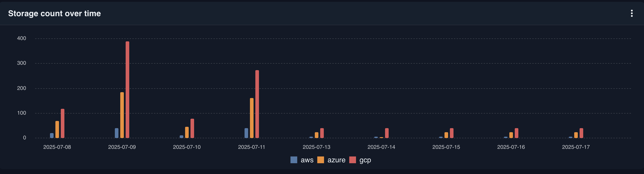Click the blue aws legend color square
Screen dimensions: 644x174
pyautogui.click(x=294, y=160)
